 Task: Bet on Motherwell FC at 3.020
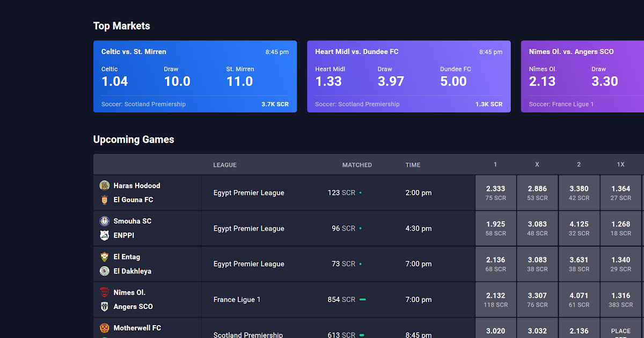(x=496, y=328)
